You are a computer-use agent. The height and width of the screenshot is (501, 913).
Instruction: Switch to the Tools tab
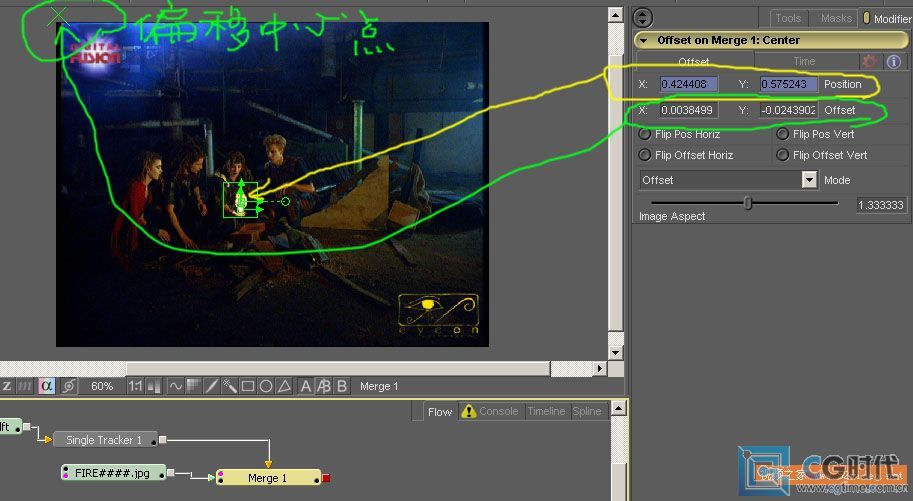click(788, 18)
